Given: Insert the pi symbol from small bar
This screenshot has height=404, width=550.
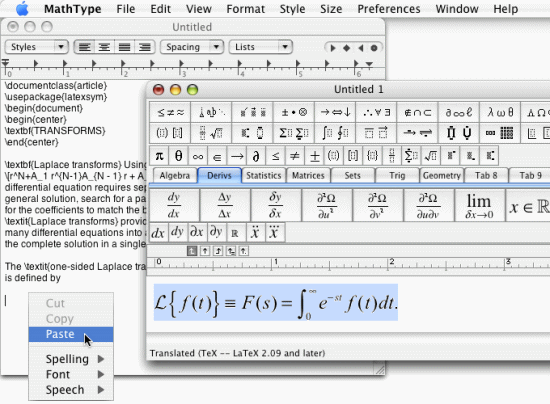Looking at the screenshot, I should click(x=159, y=156).
